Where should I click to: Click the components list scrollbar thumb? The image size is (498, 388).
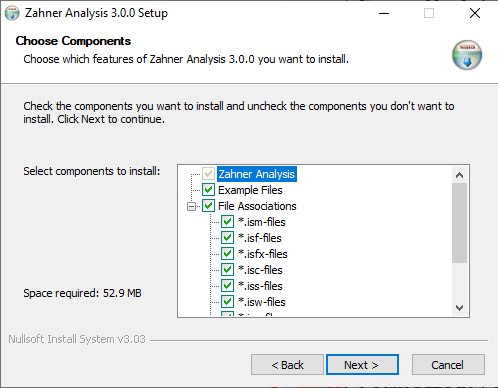pos(459,223)
